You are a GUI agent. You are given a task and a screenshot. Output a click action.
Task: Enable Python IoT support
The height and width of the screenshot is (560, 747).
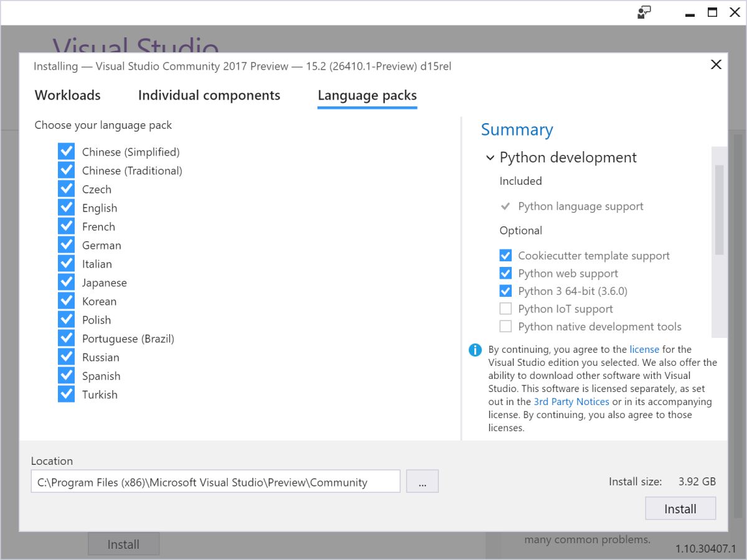tap(505, 309)
